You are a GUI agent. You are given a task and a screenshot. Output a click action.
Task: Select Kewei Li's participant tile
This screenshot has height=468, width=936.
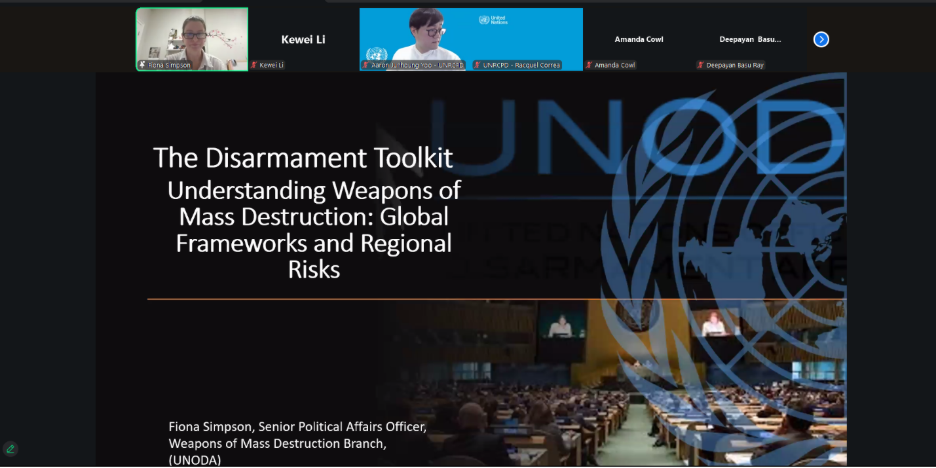303,40
